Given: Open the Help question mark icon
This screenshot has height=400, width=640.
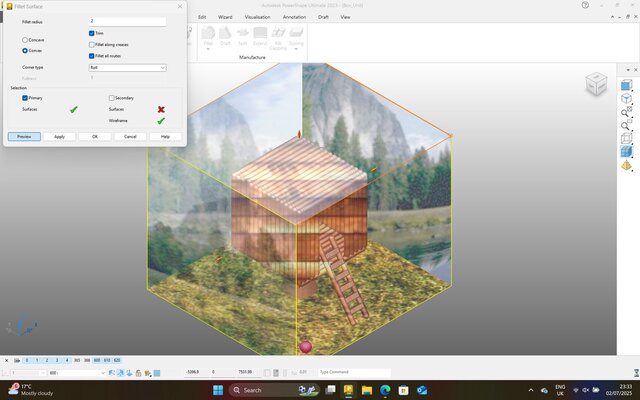Looking at the screenshot, I should (x=585, y=5).
